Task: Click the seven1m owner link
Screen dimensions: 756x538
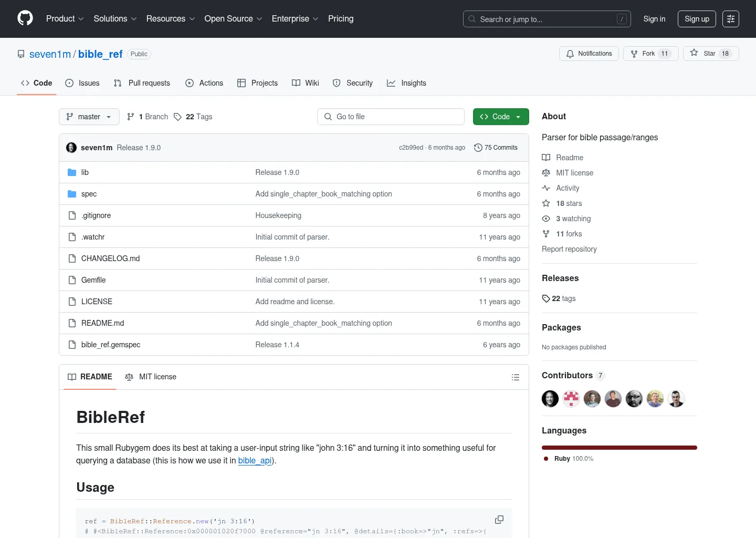Action: point(50,54)
